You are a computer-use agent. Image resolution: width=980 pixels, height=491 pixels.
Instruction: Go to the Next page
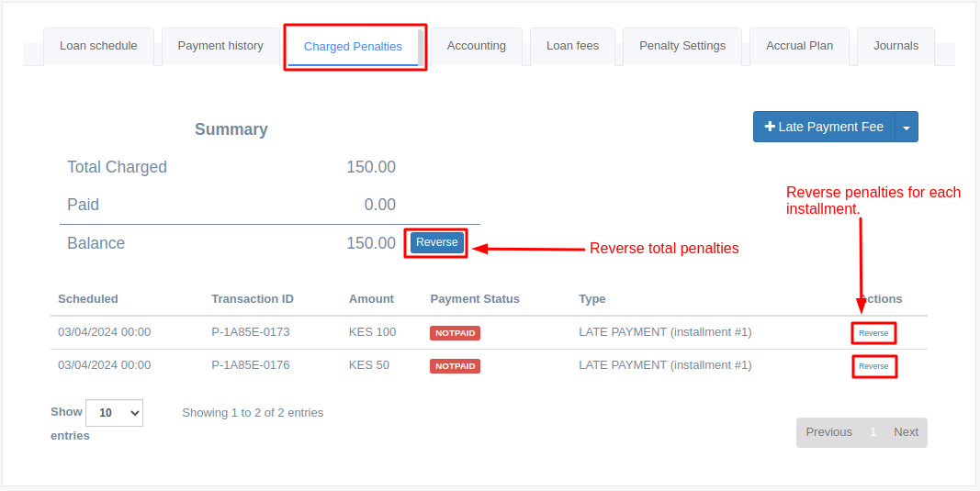[x=906, y=432]
